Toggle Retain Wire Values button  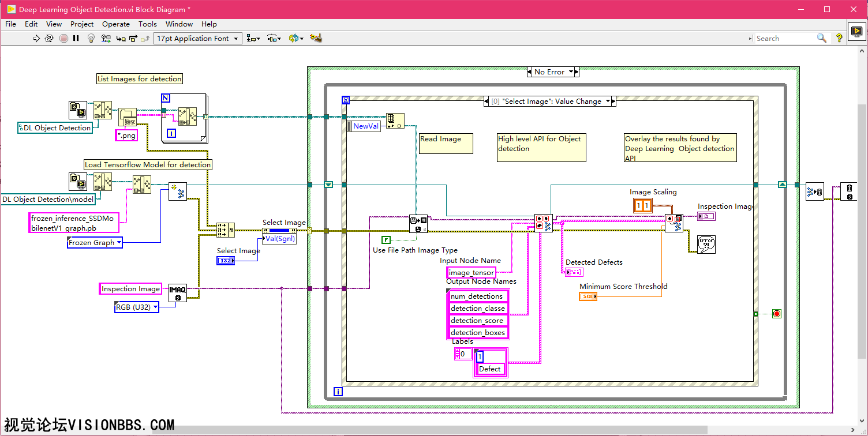point(106,39)
